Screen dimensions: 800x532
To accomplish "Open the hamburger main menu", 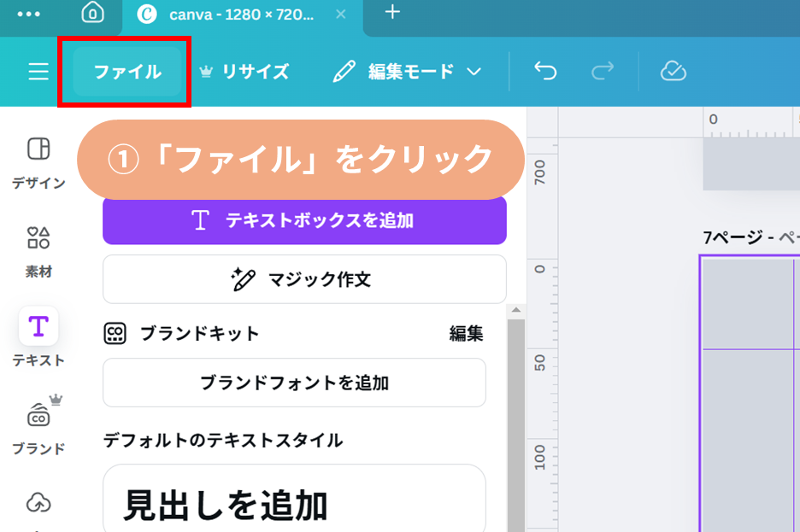I will click(x=38, y=72).
